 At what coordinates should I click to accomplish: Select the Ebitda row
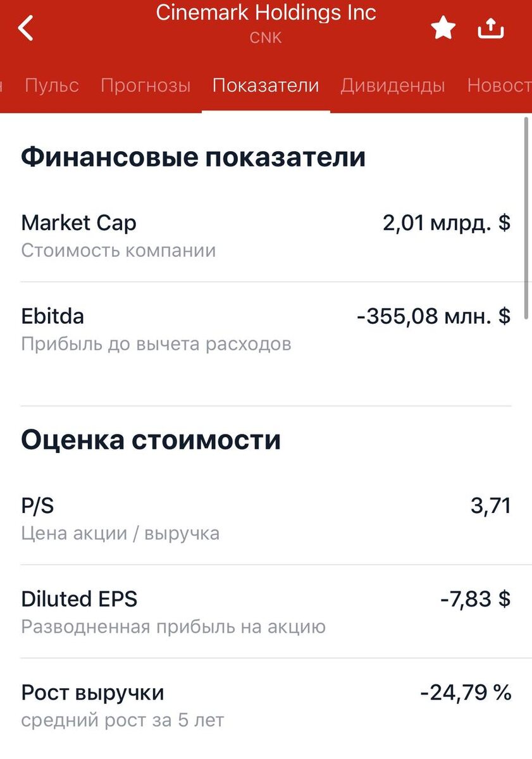[266, 330]
